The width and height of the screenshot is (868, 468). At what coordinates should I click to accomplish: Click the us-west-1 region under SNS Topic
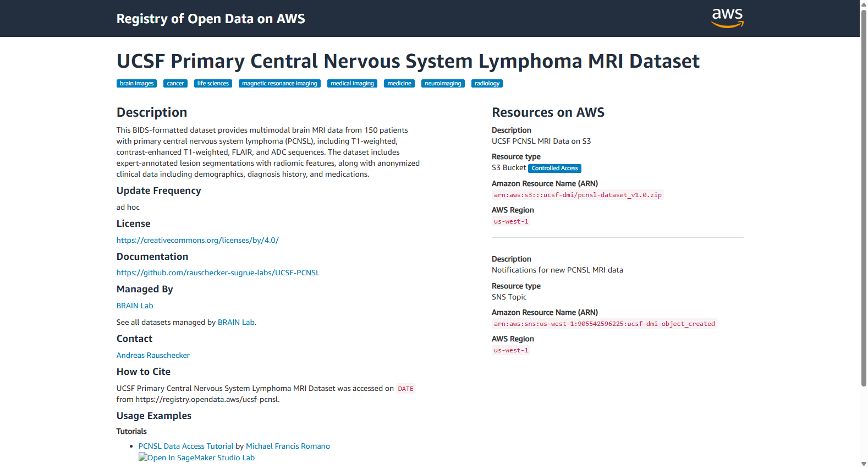[x=511, y=350]
